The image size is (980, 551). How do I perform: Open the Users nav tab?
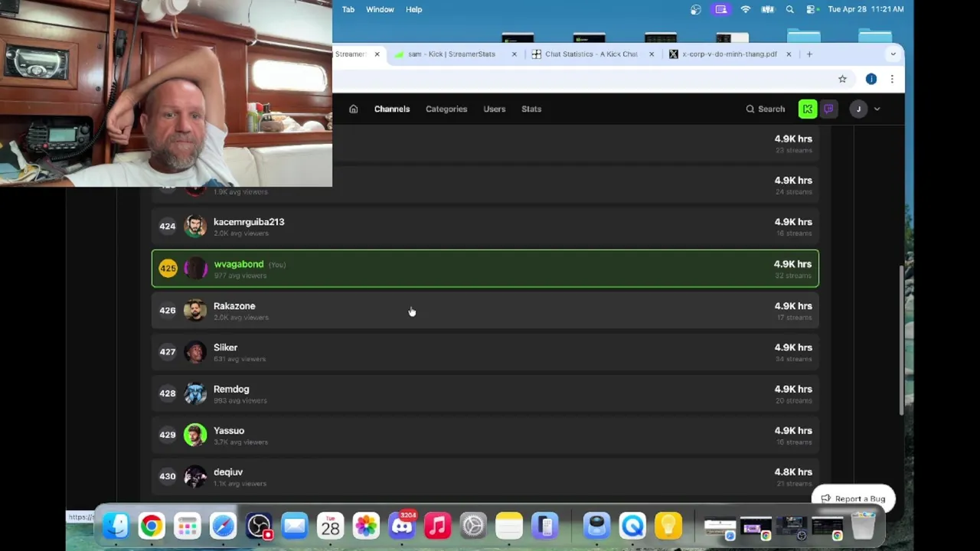coord(495,109)
